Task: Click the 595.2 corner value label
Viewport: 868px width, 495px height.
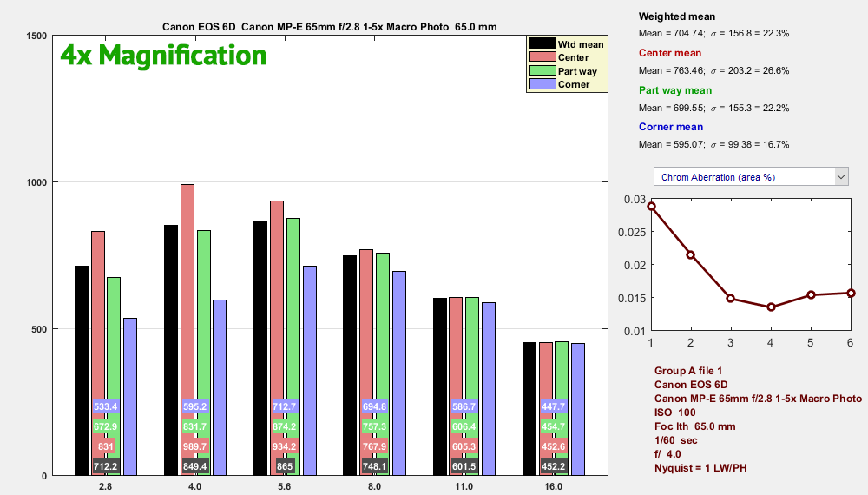Action: [194, 406]
